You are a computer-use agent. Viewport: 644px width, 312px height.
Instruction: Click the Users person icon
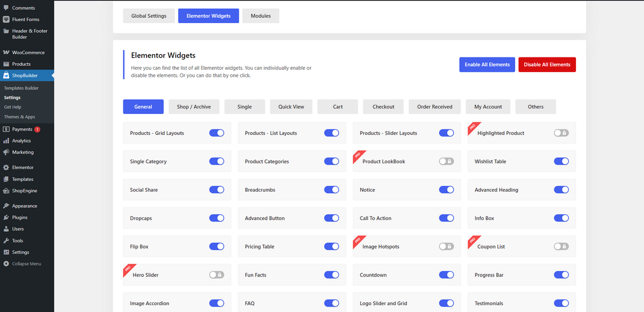6,229
